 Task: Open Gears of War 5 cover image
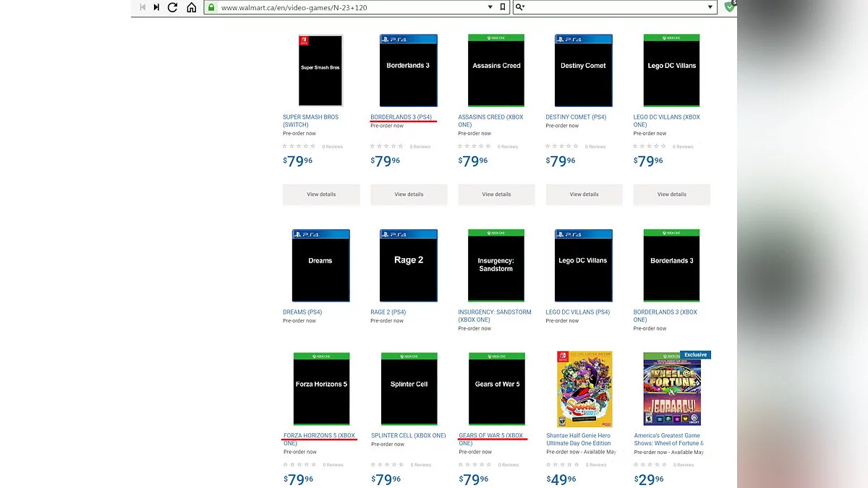(x=497, y=389)
